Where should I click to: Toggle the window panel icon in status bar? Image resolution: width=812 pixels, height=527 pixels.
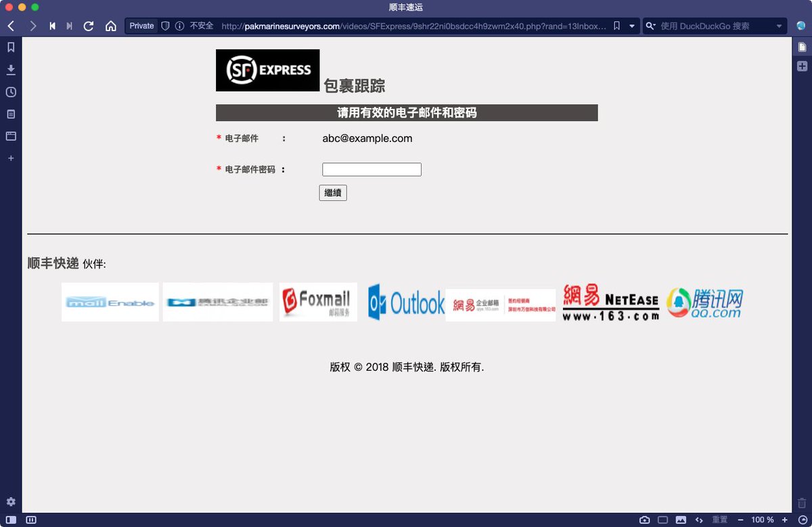663,520
